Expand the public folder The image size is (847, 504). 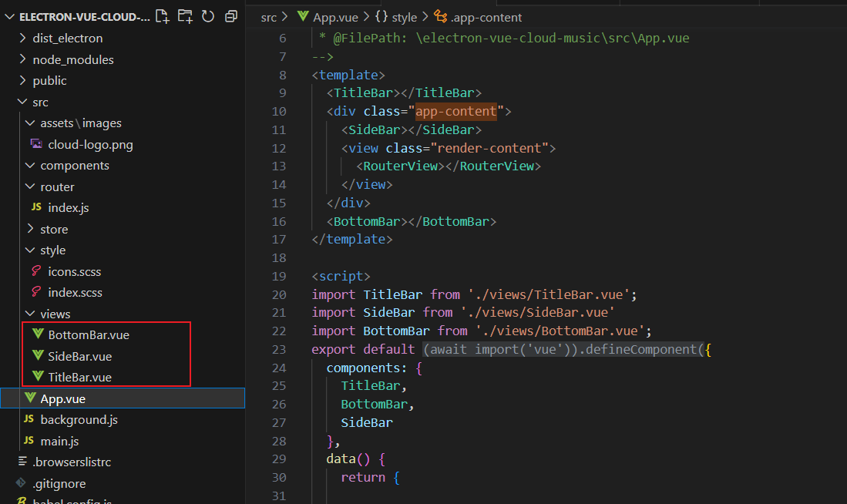click(22, 80)
